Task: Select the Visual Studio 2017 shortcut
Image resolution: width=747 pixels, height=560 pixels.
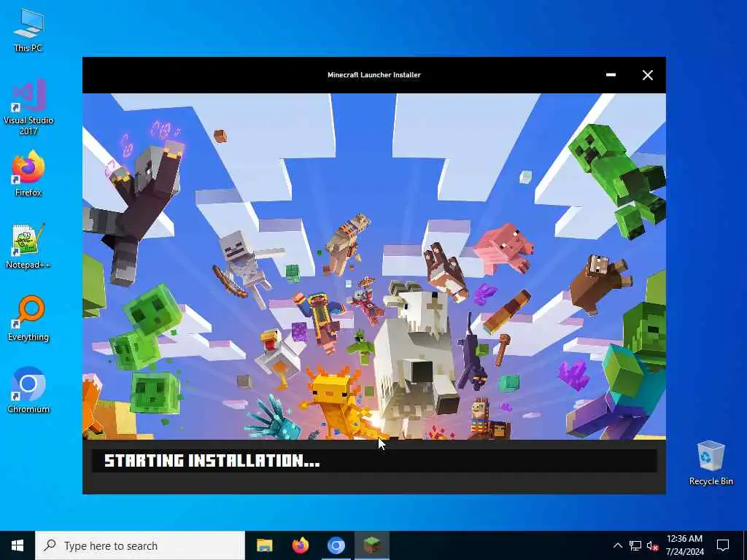Action: click(x=28, y=108)
